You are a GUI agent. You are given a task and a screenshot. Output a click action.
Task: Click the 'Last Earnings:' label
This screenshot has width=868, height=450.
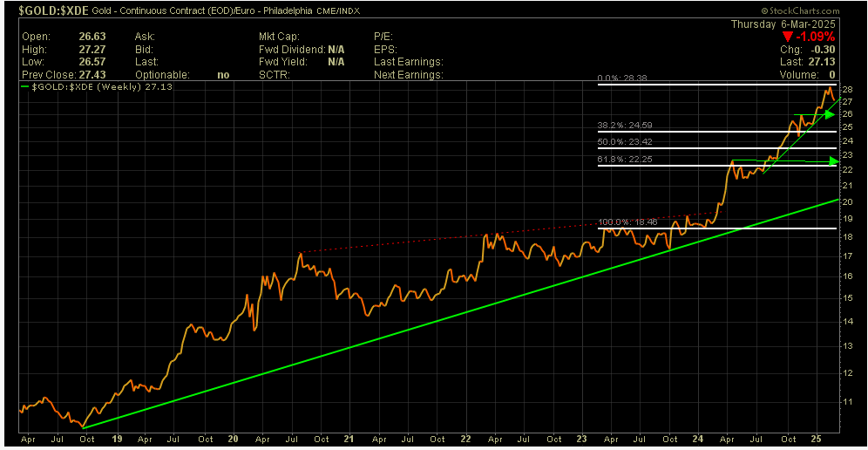coord(409,62)
